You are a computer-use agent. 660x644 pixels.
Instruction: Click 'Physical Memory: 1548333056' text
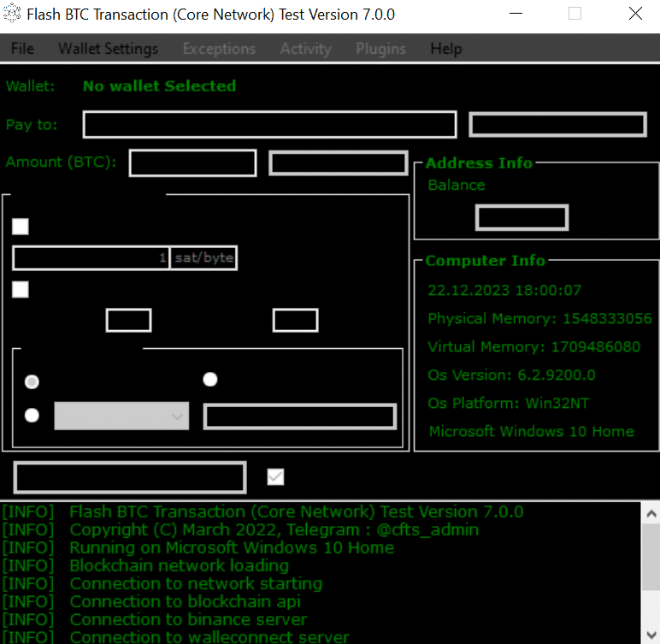539,318
